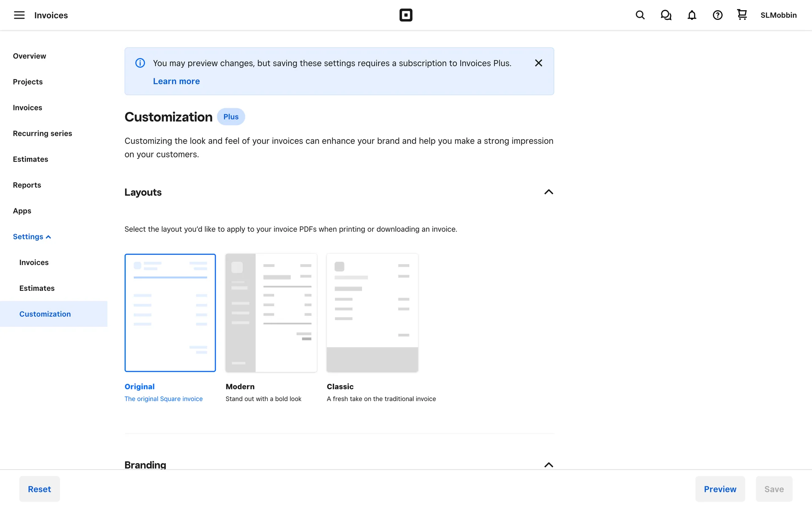Select the Classic invoice layout
Screen dimensions: 812x508
point(372,312)
